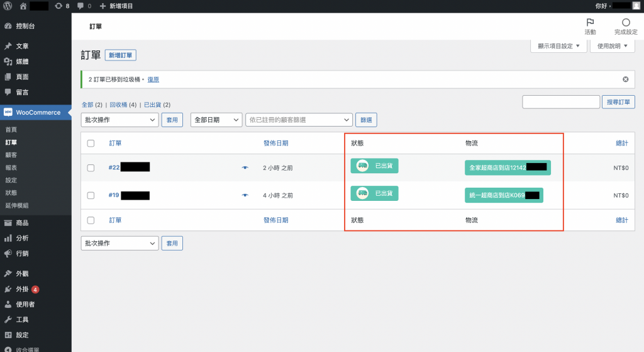
Task: Click the WordPress logo icon
Action: [8, 6]
